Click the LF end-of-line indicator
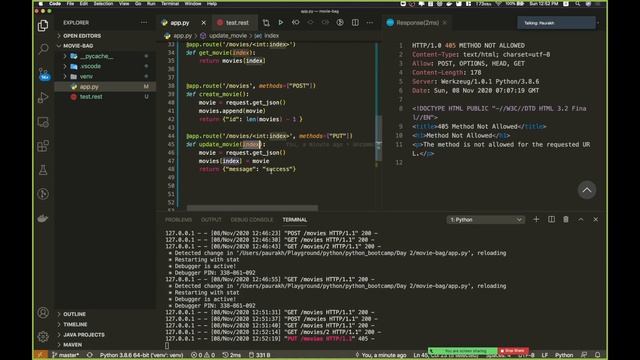640x360 pixels. [544, 355]
